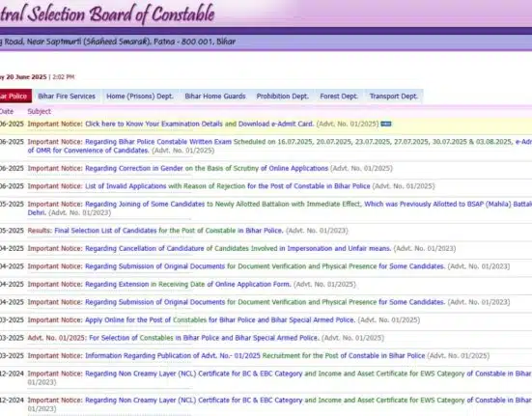Open the 'Download e-Admit Card' link
This screenshot has width=532, height=416.
coord(276,125)
